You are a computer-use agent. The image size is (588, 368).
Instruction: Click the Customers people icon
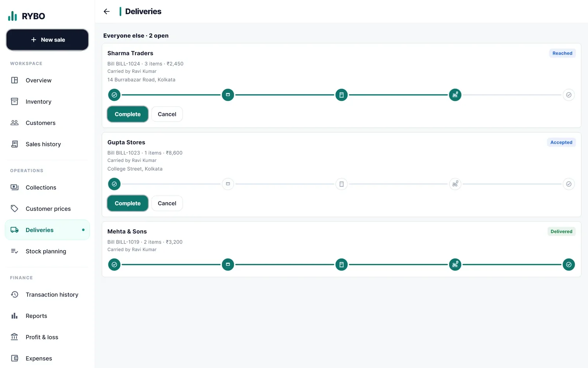point(15,123)
